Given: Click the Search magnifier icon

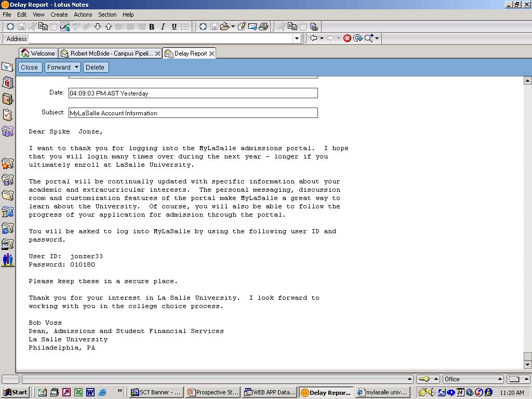Looking at the screenshot, I should [369, 38].
